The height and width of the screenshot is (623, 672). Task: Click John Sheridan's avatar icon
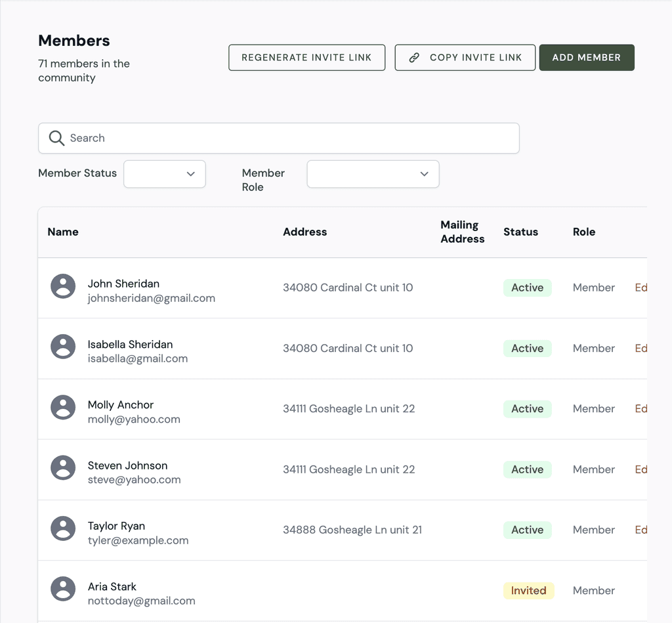point(63,286)
